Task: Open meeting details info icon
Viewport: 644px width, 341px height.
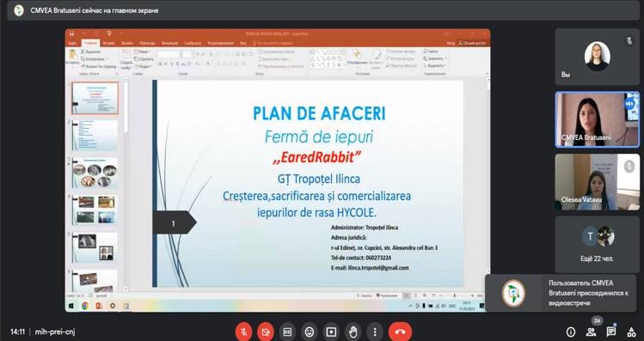Action: point(571,332)
